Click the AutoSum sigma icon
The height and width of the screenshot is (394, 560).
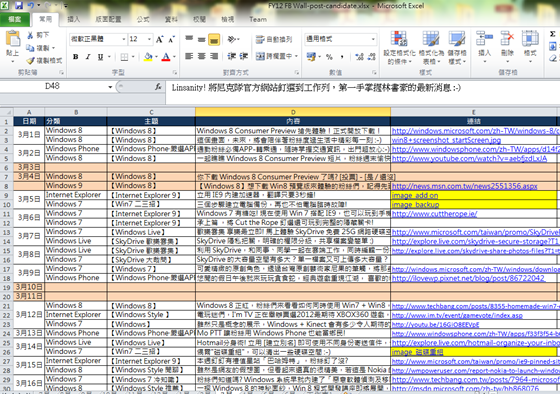coord(552,34)
